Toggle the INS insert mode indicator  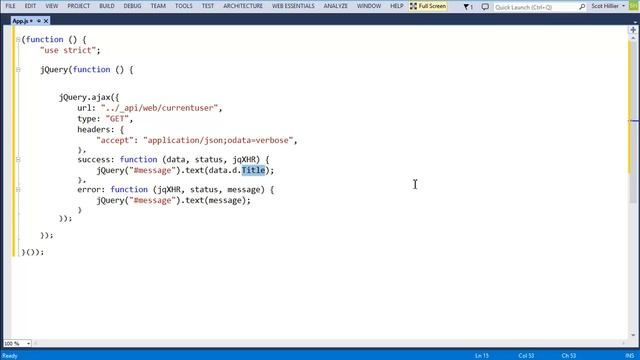(x=629, y=356)
